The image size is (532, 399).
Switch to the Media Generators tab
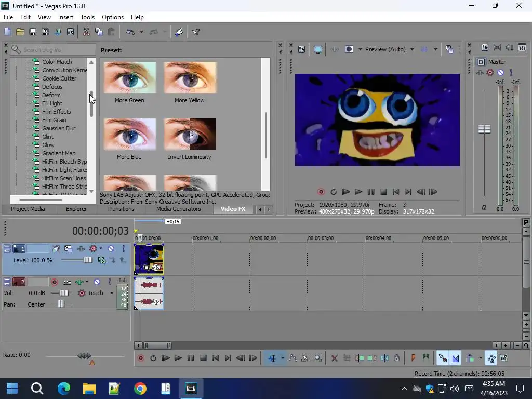[179, 209]
